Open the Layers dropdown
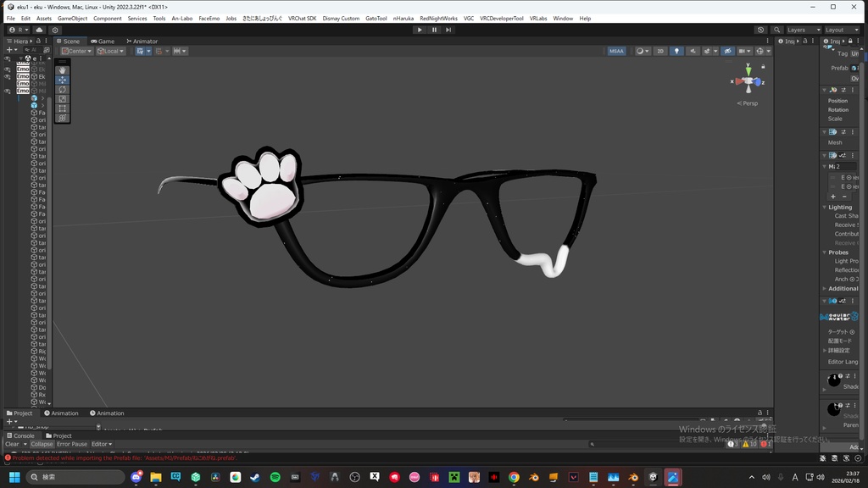Image resolution: width=868 pixels, height=488 pixels. coord(803,30)
